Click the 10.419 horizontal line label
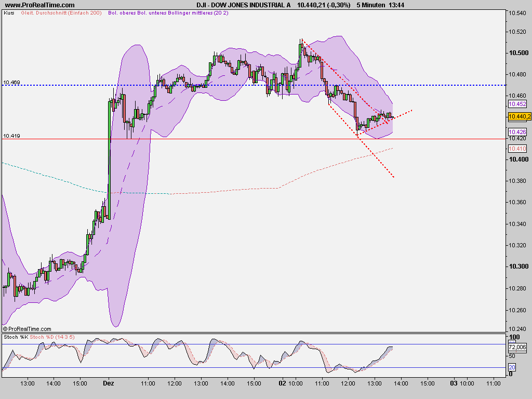The height and width of the screenshot is (399, 532). pyautogui.click(x=11, y=136)
